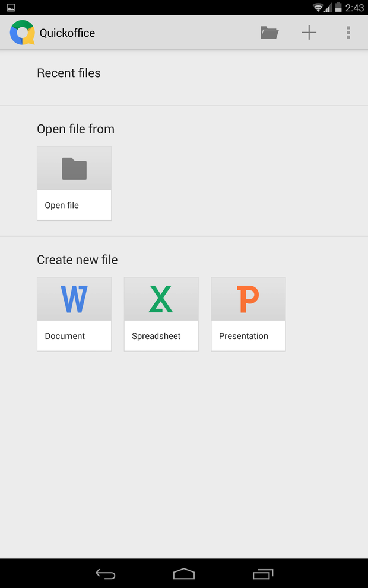Tap the Quickoffice title text
Image resolution: width=368 pixels, height=588 pixels.
click(67, 33)
